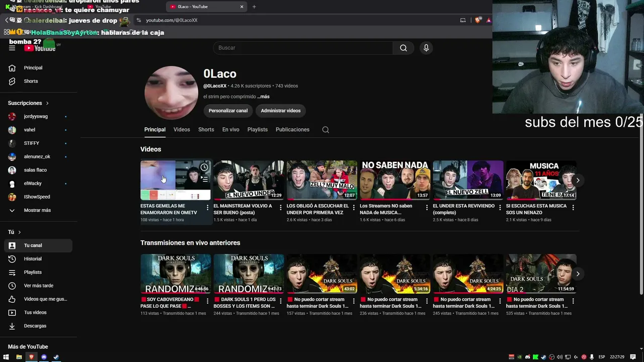
Task: Click the YouTube search magnifier button
Action: pos(404,48)
